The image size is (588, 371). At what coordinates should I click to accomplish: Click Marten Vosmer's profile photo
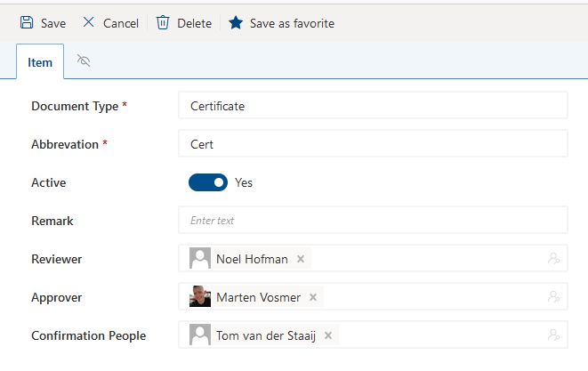pos(200,296)
